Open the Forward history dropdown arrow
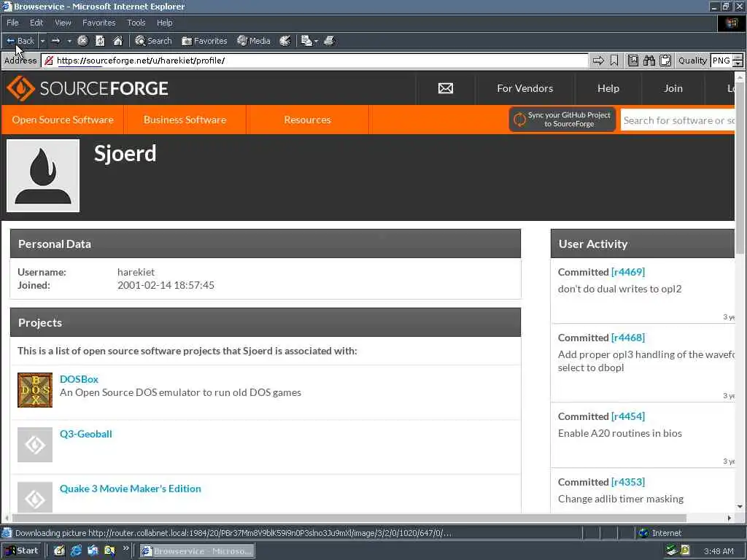Screen dimensions: 747x560 pos(69,41)
